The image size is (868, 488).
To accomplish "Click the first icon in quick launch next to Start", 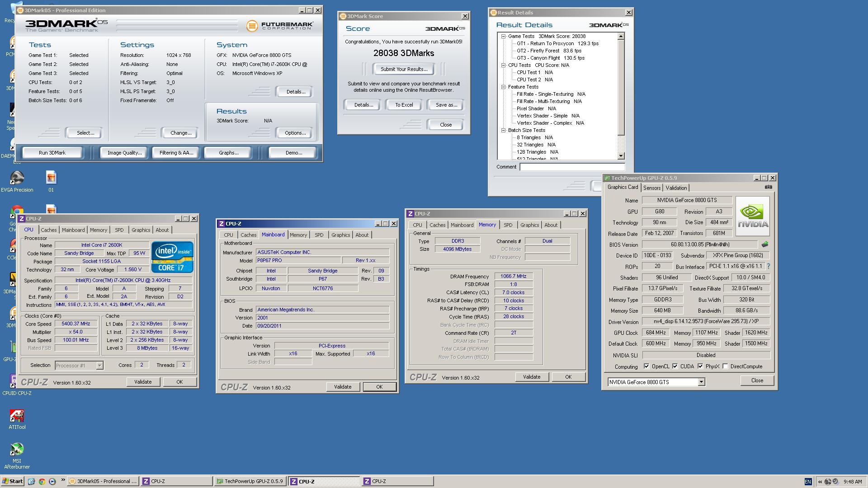I will tap(31, 482).
